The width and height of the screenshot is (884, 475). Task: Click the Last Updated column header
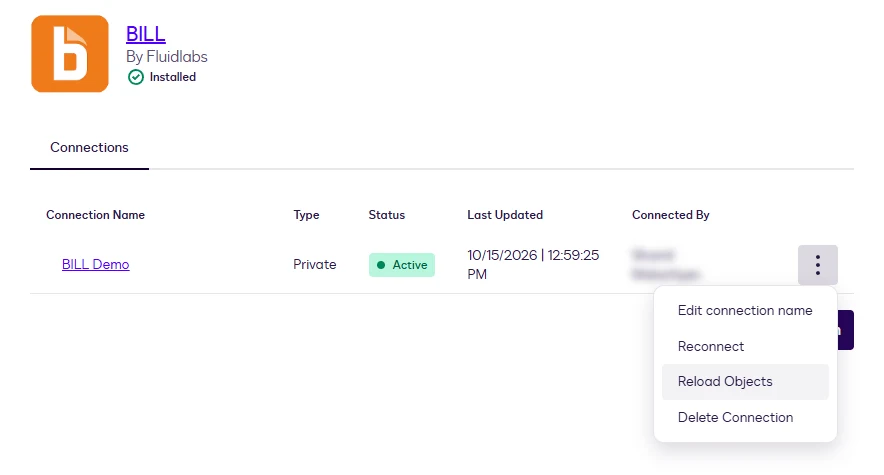[505, 215]
